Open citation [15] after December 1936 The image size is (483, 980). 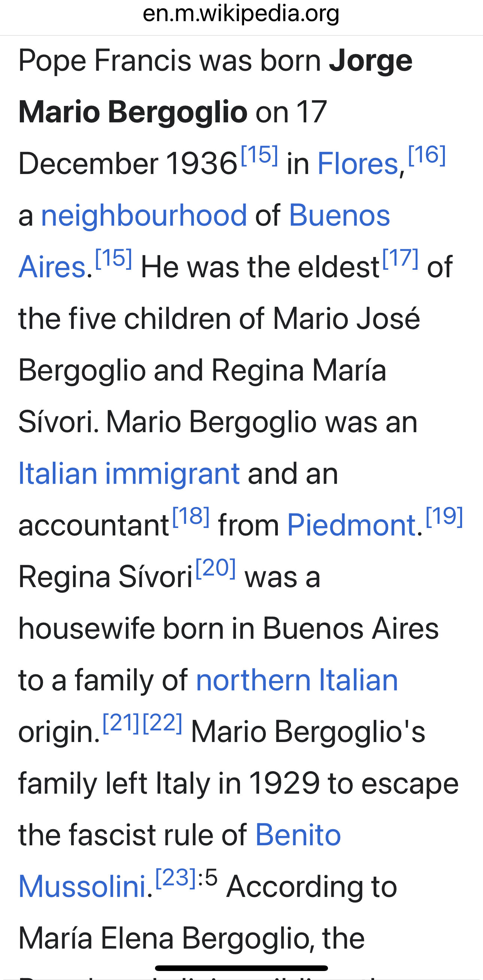coord(259,155)
